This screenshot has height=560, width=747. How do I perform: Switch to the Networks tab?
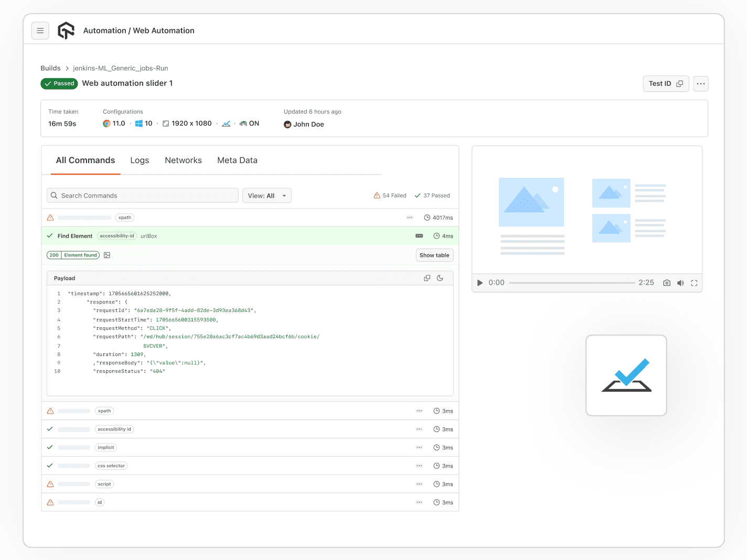pyautogui.click(x=183, y=160)
